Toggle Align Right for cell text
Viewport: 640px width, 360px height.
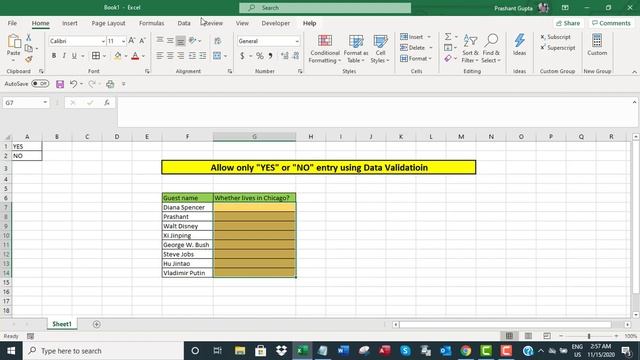pos(180,56)
